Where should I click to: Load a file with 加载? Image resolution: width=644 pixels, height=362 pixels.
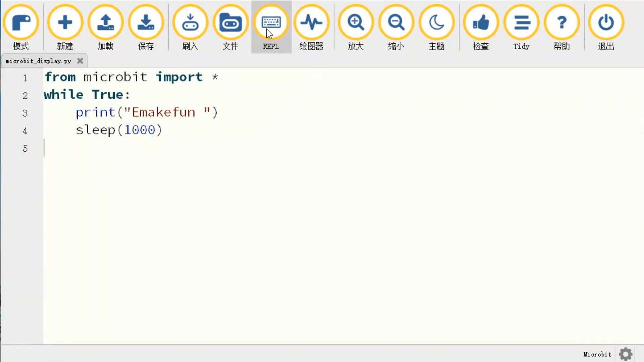coord(105,27)
